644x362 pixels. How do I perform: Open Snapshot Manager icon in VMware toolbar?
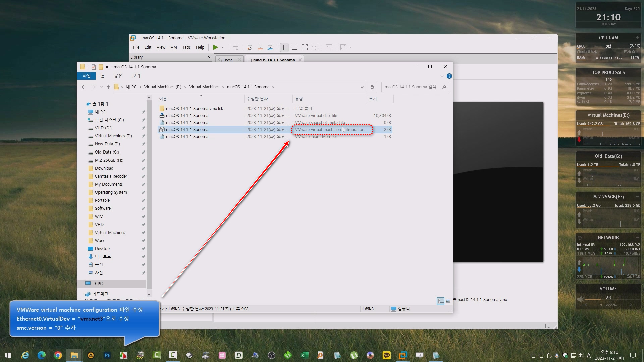[270, 47]
